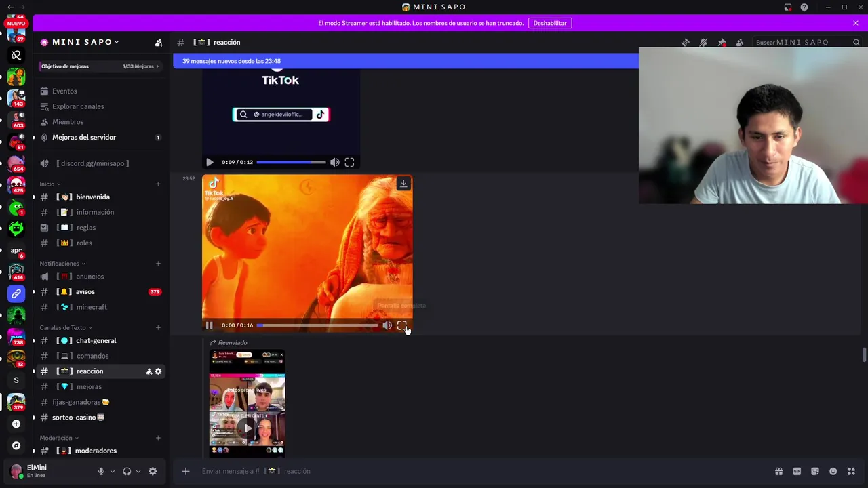The image size is (868, 488).
Task: Show the member list
Action: click(x=739, y=42)
